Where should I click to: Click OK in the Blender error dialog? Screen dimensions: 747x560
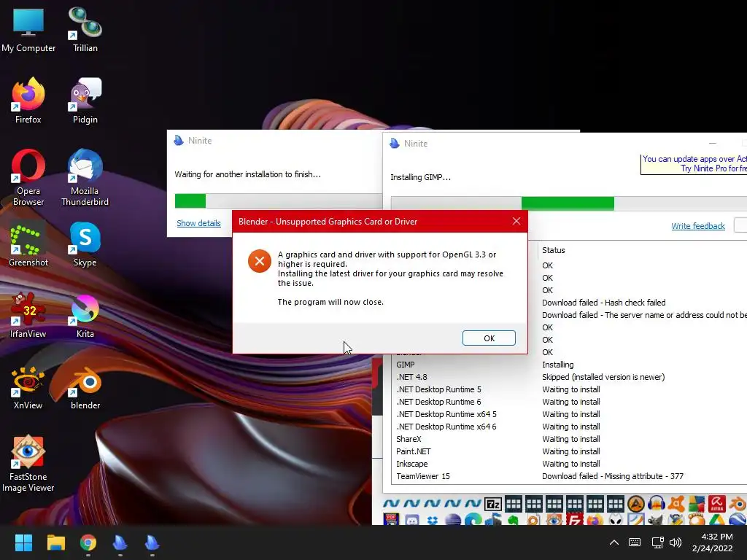[x=489, y=338]
